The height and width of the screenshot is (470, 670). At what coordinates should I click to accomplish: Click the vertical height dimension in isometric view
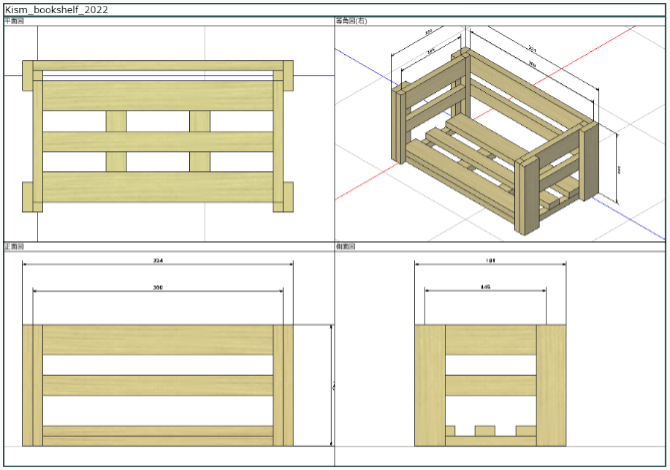(x=619, y=169)
